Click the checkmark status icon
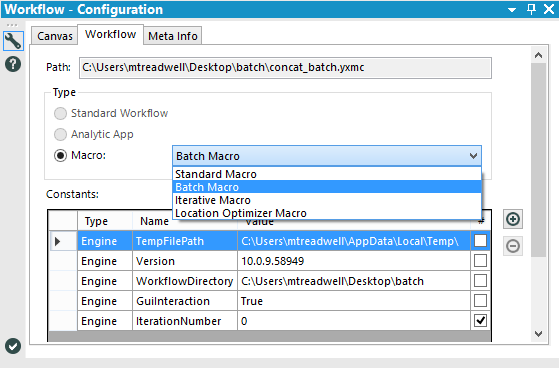Viewport: 559px width, 368px height. [13, 346]
